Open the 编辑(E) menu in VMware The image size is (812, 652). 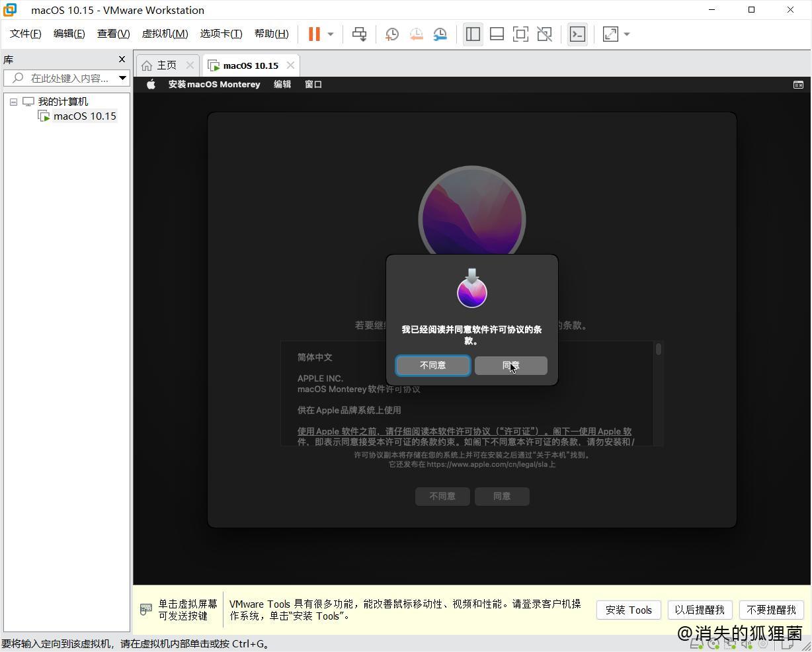pos(69,34)
